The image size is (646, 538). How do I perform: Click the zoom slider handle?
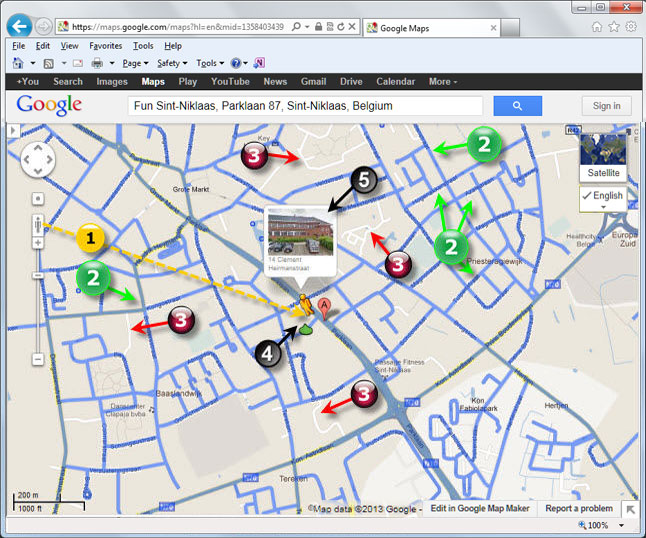[38, 275]
